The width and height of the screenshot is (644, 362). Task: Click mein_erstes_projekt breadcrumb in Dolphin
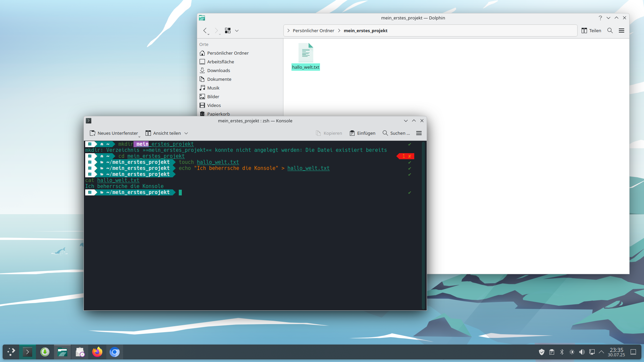pyautogui.click(x=366, y=31)
